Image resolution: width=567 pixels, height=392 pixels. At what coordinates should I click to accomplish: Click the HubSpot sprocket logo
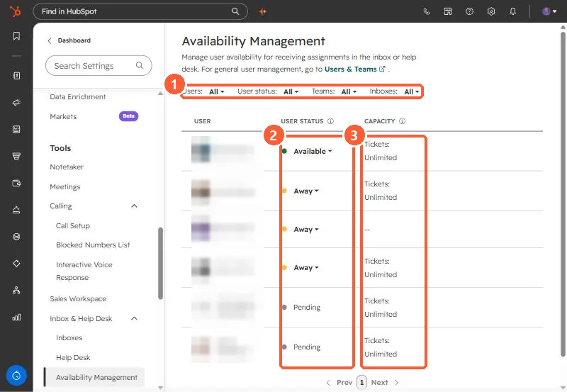click(x=16, y=11)
